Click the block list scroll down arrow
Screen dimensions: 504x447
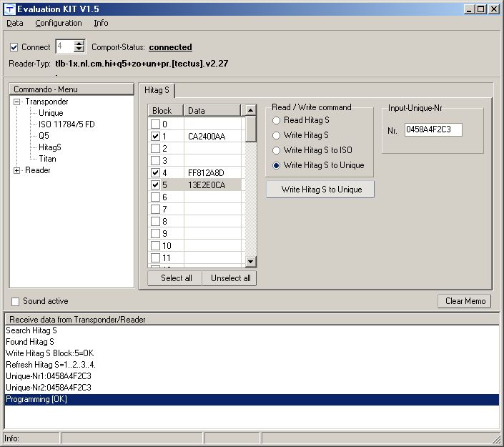click(250, 262)
